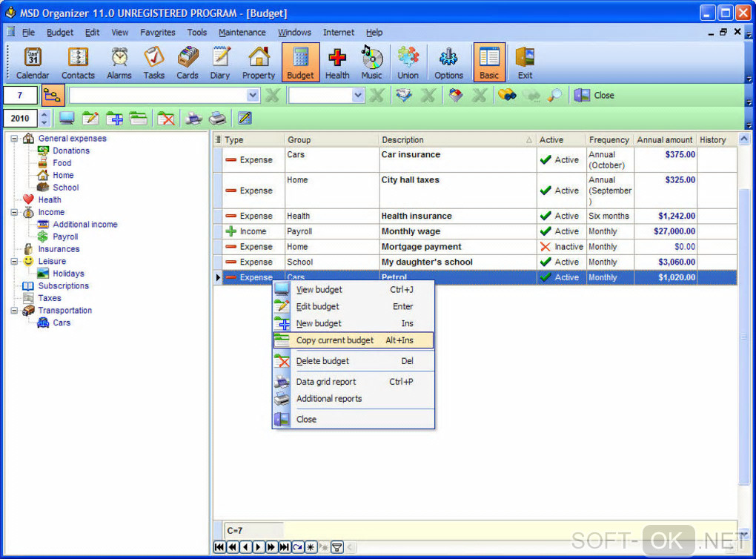The height and width of the screenshot is (559, 756).
Task: Open the Favorites menu
Action: click(158, 33)
